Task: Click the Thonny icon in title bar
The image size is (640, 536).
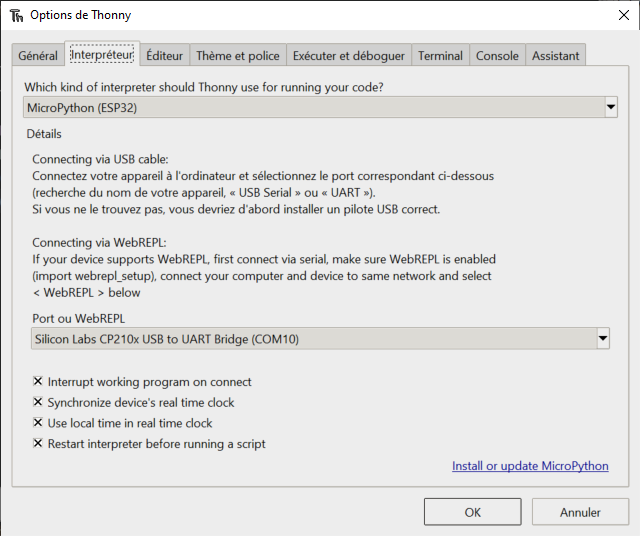Action: pos(16,15)
